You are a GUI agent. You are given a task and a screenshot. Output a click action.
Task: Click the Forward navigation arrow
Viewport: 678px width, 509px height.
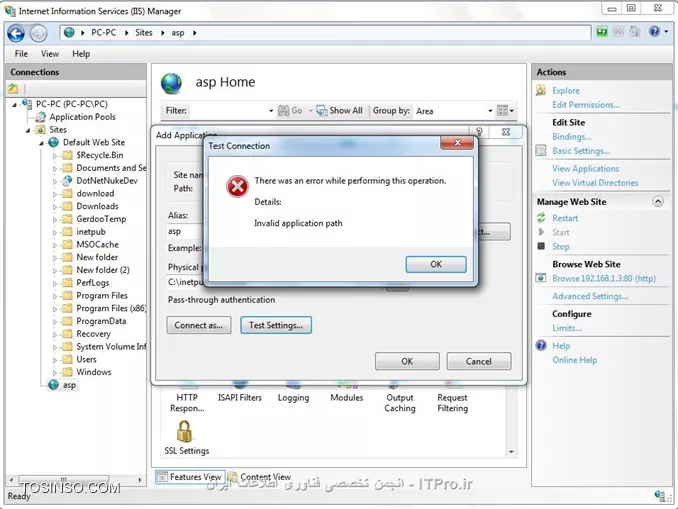click(x=38, y=33)
